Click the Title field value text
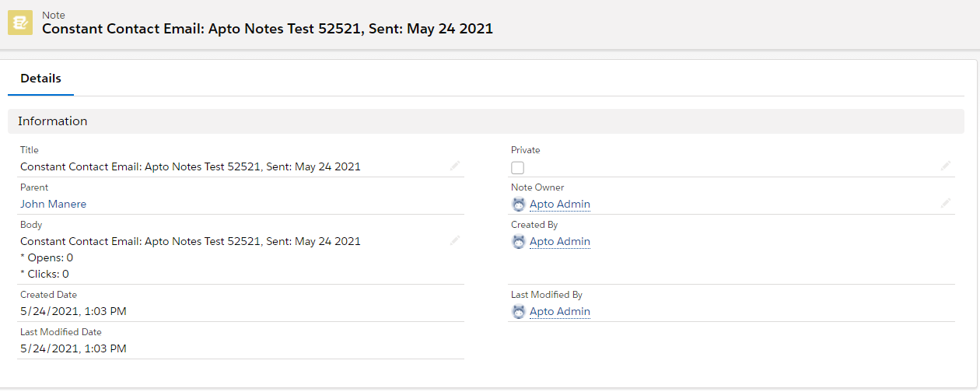980x392 pixels. click(191, 166)
